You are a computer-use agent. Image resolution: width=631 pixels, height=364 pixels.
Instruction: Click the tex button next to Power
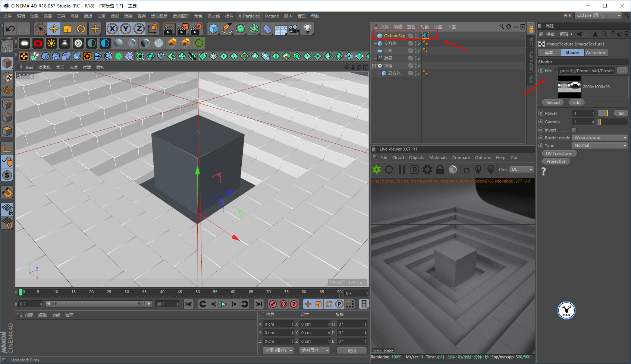point(621,113)
